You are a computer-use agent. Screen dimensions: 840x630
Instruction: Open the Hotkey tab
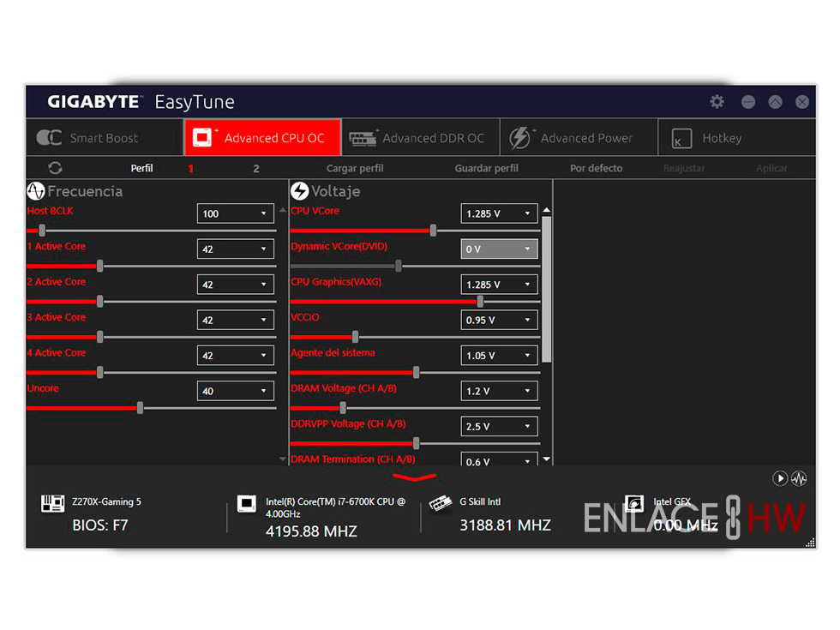click(x=737, y=138)
